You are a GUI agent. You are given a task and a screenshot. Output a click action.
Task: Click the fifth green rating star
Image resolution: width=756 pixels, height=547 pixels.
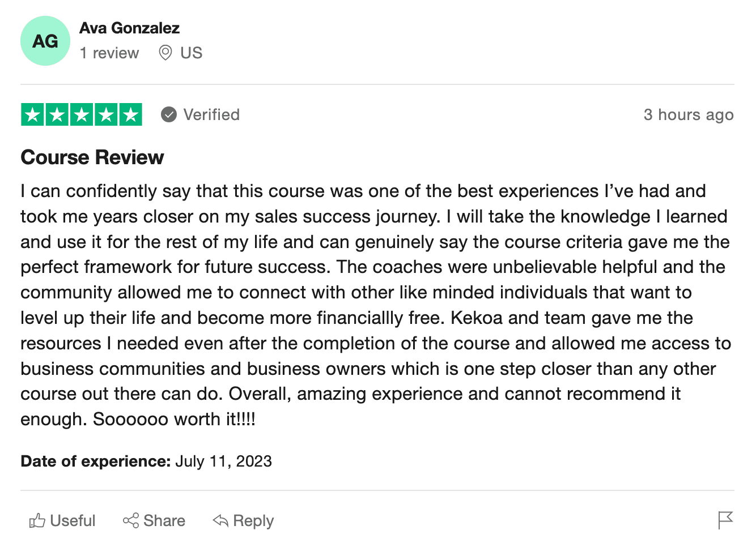point(130,115)
